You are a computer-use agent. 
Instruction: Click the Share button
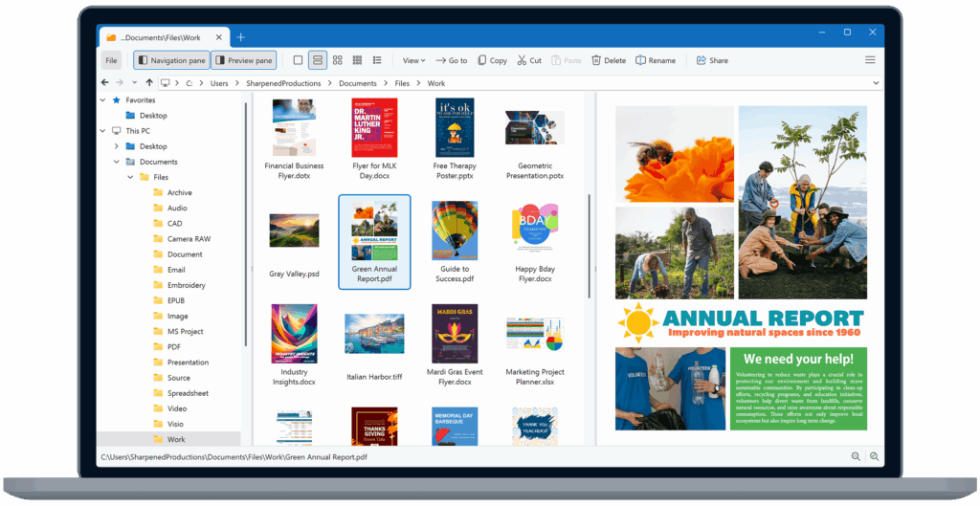coord(712,60)
